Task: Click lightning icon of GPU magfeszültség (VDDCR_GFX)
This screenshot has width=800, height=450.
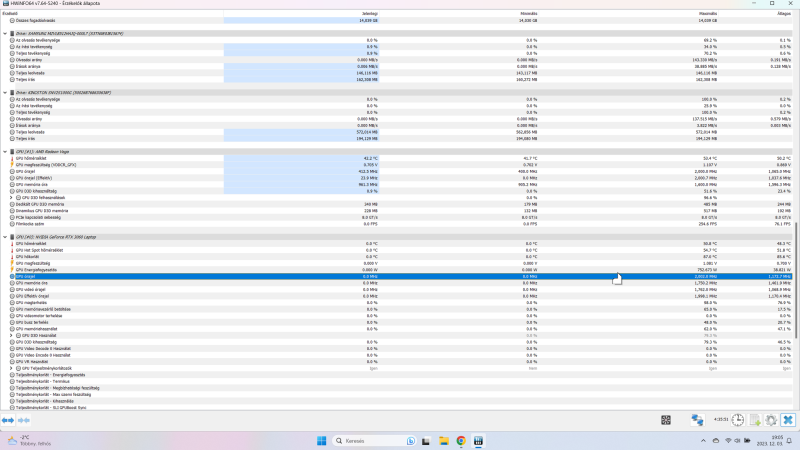Action: pyautogui.click(x=12, y=165)
